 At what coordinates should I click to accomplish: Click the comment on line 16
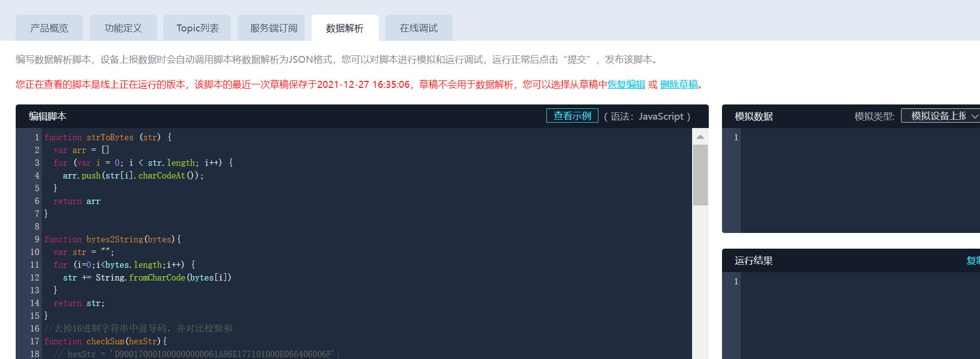pos(138,329)
